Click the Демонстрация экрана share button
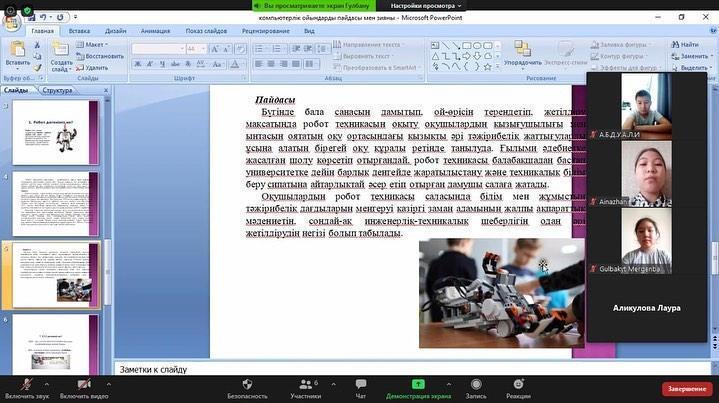The width and height of the screenshot is (719, 403). pos(418,387)
